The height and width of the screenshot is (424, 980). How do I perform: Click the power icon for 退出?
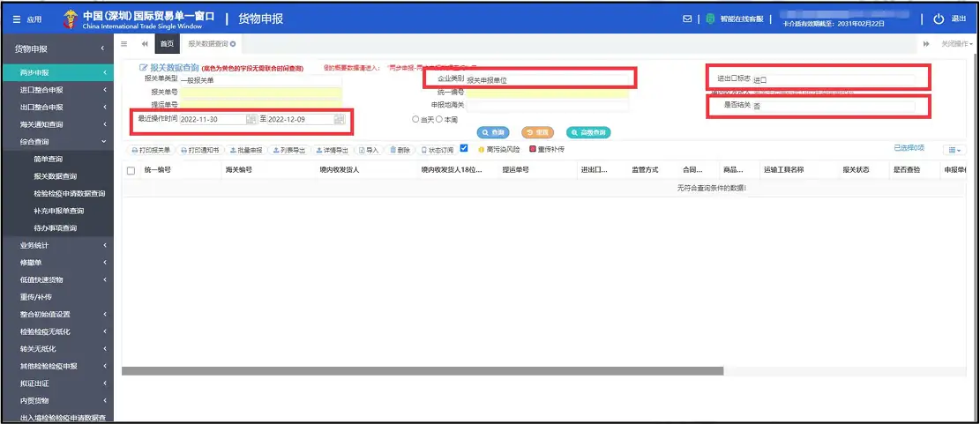coord(939,19)
